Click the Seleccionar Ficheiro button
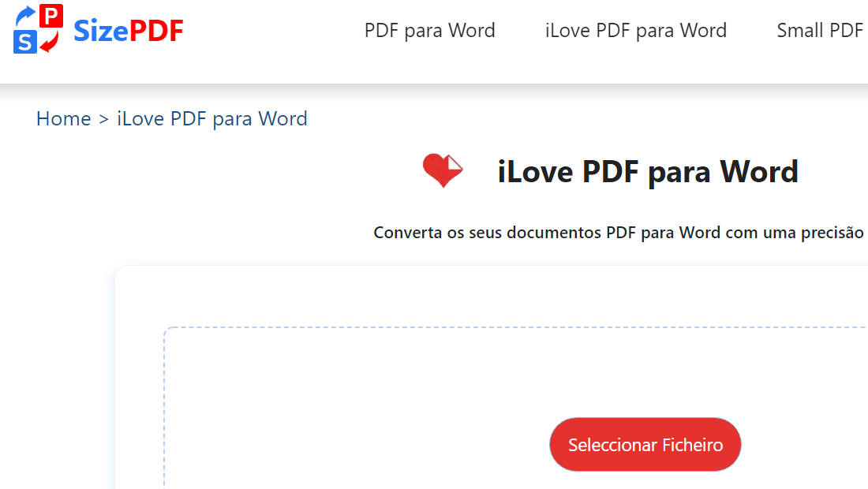868x489 pixels. [645, 444]
